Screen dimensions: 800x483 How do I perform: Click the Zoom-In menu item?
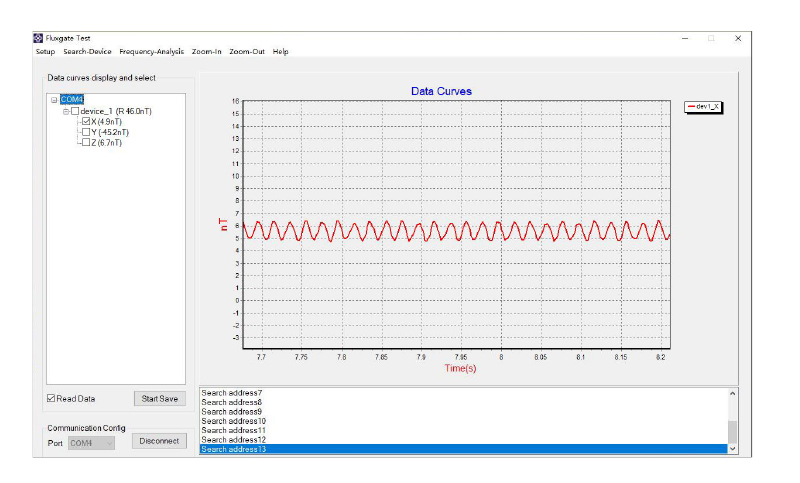(x=207, y=52)
